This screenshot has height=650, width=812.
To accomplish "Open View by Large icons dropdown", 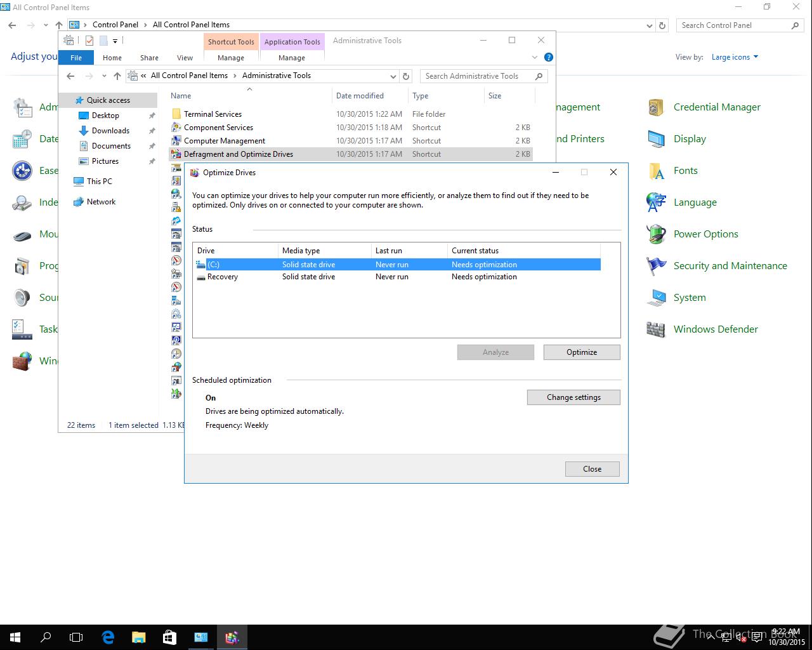I will pos(735,57).
